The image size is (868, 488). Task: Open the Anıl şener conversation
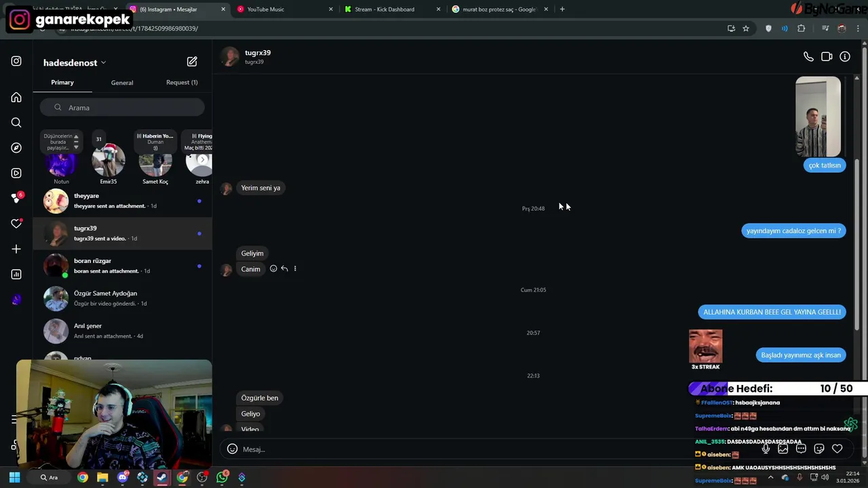coord(123,331)
